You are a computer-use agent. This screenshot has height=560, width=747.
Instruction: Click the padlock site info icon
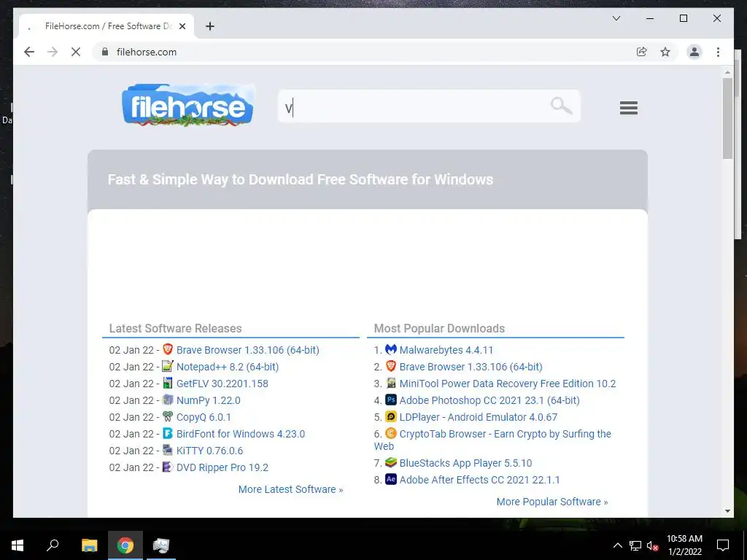click(105, 52)
